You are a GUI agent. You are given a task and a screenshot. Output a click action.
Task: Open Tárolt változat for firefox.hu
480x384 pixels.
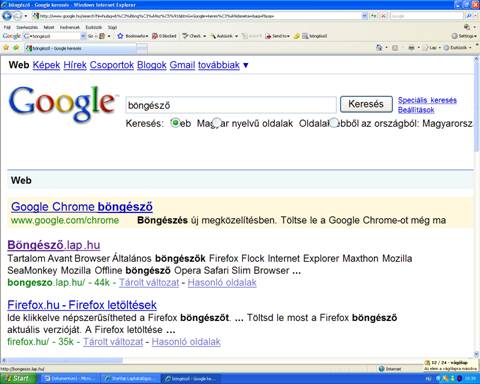[x=113, y=342]
